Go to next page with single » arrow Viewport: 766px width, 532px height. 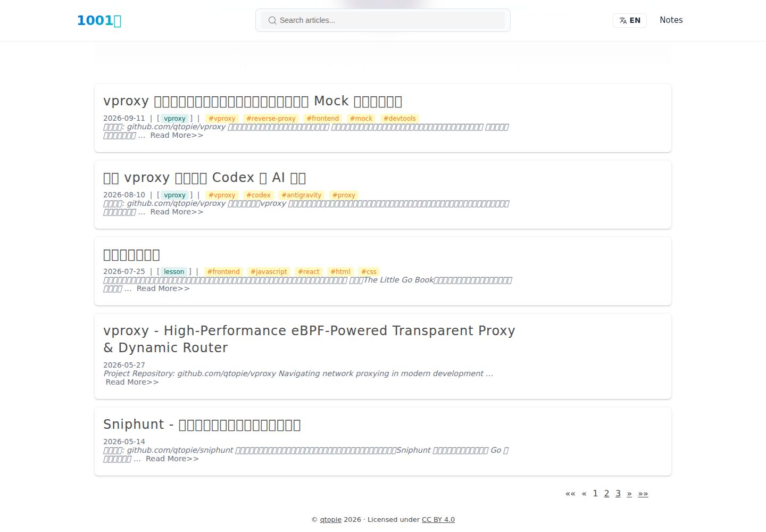tap(629, 494)
